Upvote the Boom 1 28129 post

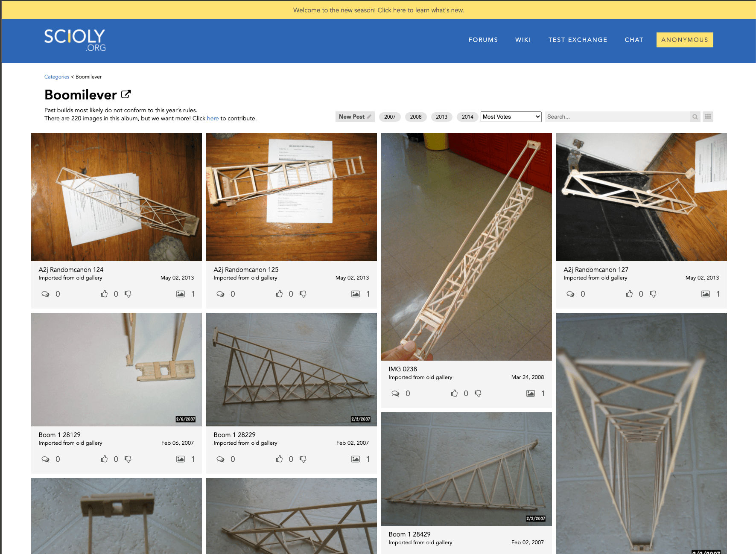104,459
